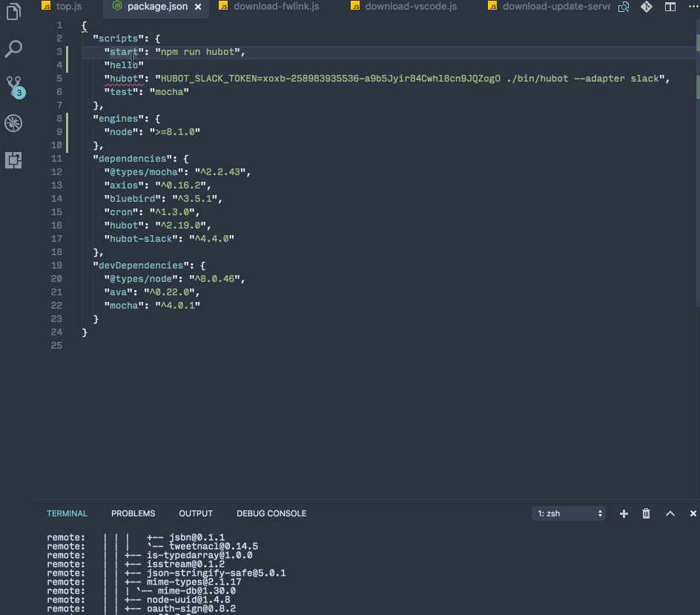Click the "^4.0.1" mocha version
The width and height of the screenshot is (700, 615).
click(178, 306)
